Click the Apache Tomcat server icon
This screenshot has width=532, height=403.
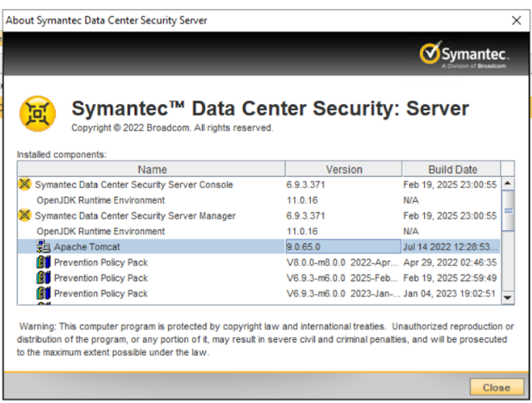point(43,247)
